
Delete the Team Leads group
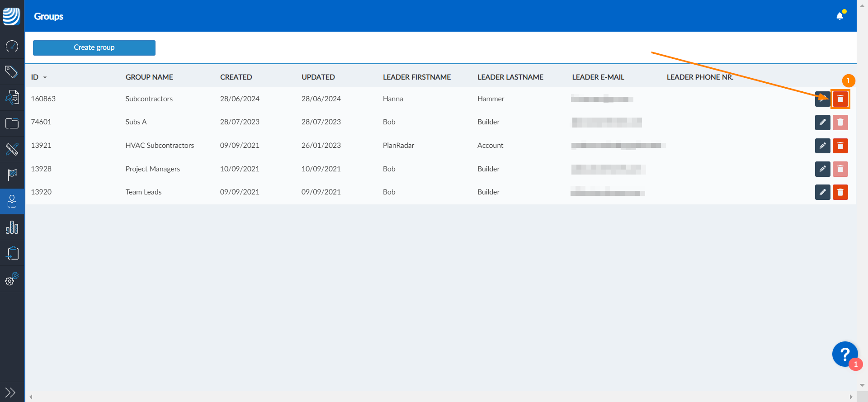[840, 192]
